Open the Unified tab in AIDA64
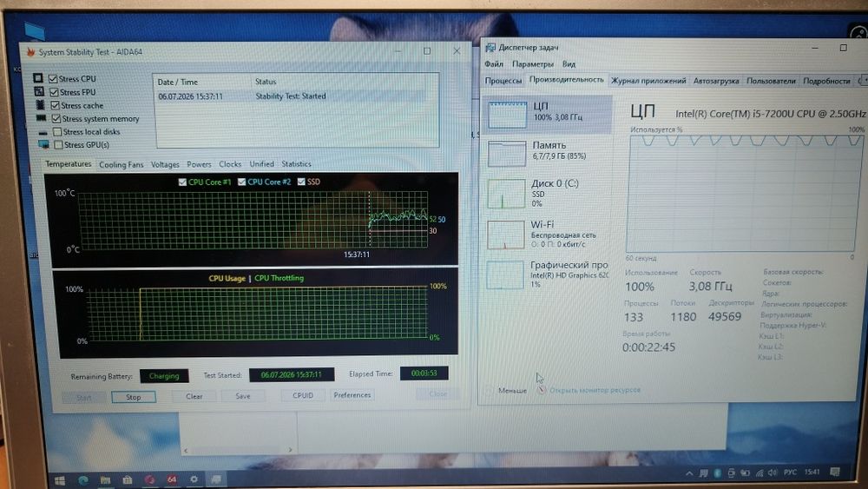Viewport: 868px width, 489px height. [x=262, y=164]
